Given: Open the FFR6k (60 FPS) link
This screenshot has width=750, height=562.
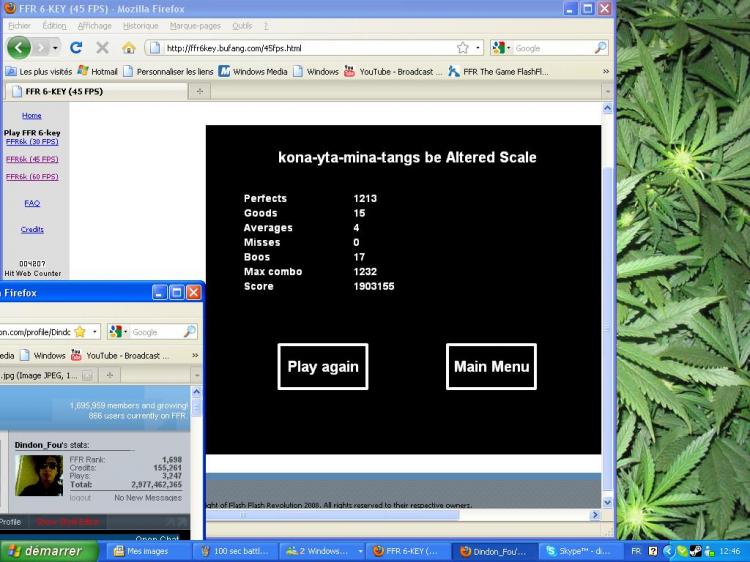Looking at the screenshot, I should pos(32,176).
